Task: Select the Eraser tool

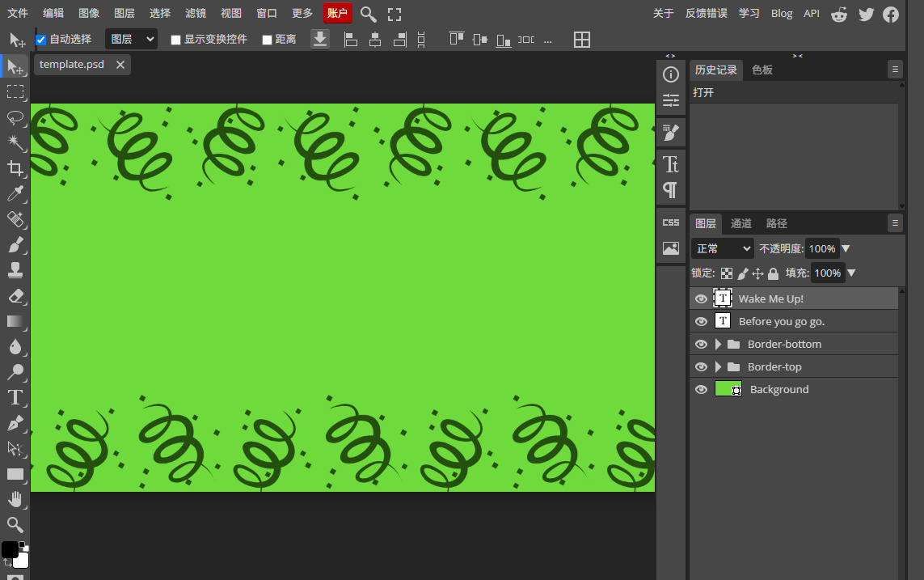Action: [x=15, y=295]
